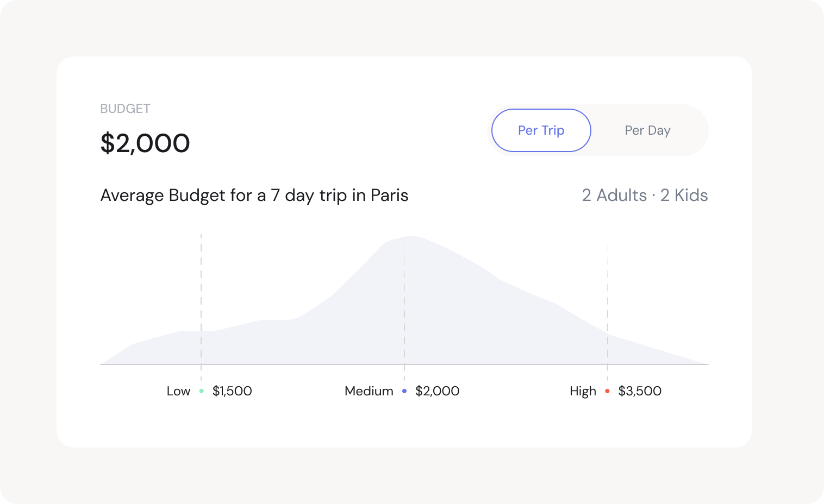Screen dimensions: 824x504
Task: Click the $2,000 budget amount heading
Action: click(145, 143)
